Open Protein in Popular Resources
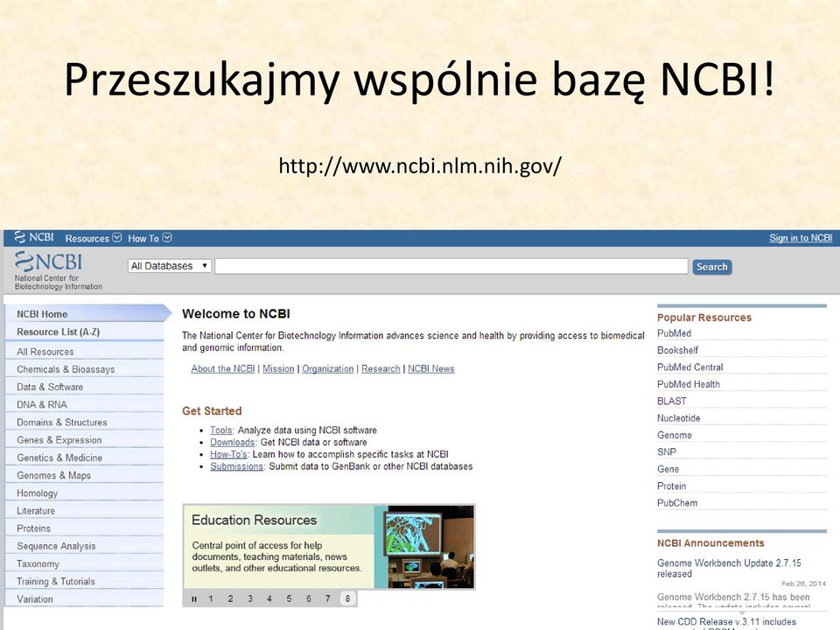The width and height of the screenshot is (840, 630). [672, 486]
